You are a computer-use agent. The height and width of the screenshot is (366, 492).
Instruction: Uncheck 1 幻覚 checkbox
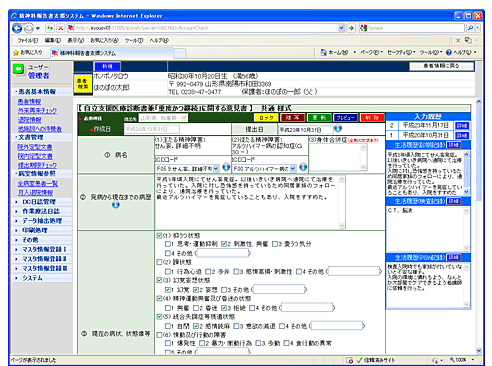(168, 289)
